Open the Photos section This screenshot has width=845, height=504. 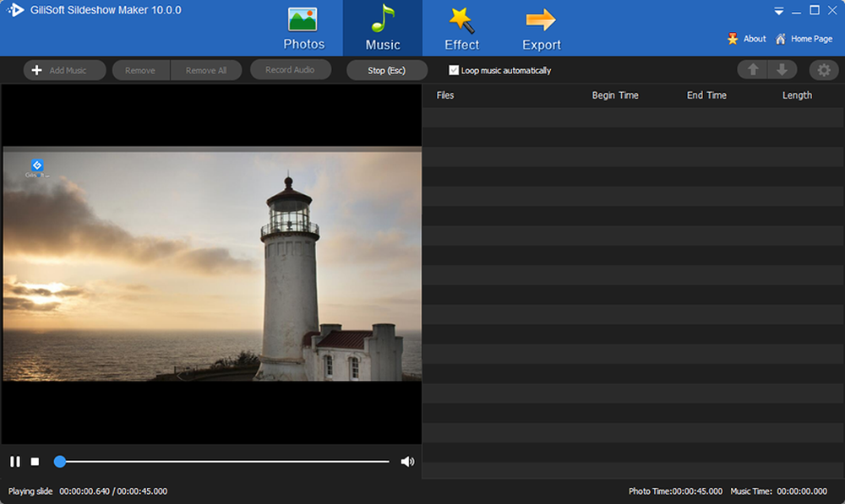303,28
